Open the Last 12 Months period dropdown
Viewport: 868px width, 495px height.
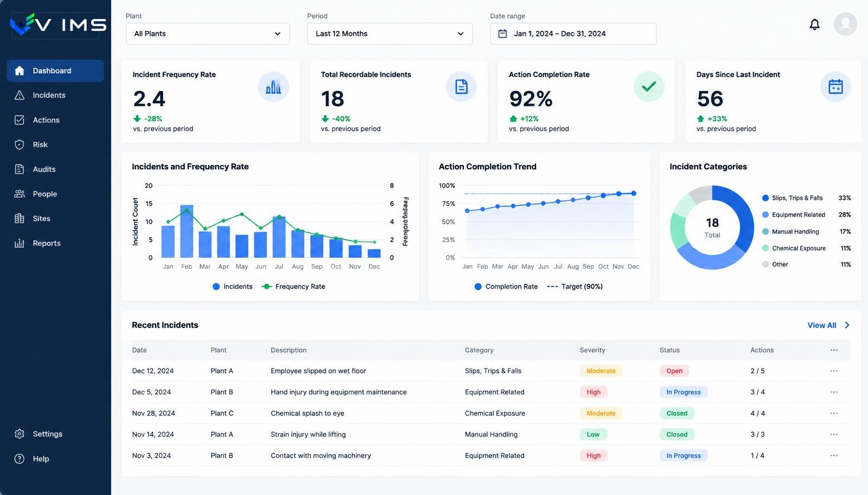pyautogui.click(x=390, y=34)
